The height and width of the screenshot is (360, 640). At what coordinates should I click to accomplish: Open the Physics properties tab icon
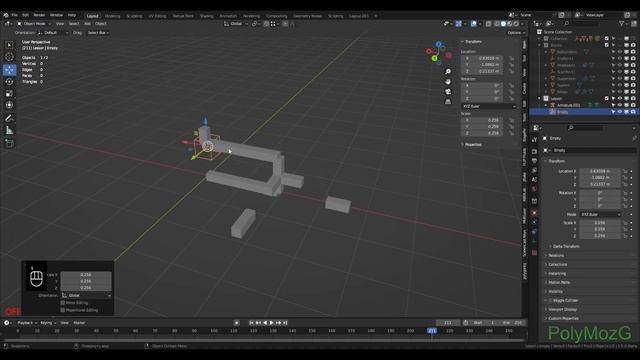click(x=534, y=222)
